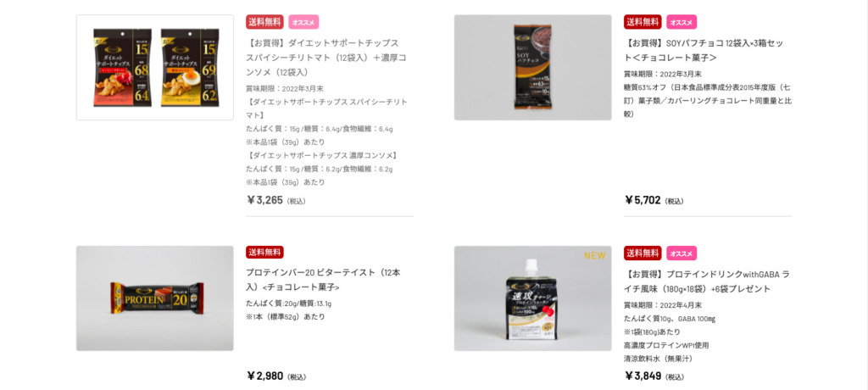This screenshot has width=868, height=390.
Task: Click 送料無料 badge on SOY Puff Choco
Action: (643, 22)
